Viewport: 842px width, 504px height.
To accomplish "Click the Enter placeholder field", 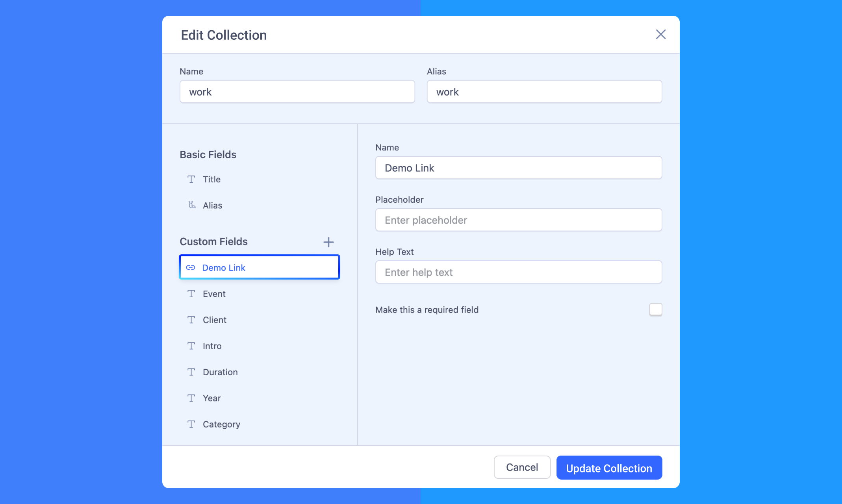I will (x=518, y=220).
